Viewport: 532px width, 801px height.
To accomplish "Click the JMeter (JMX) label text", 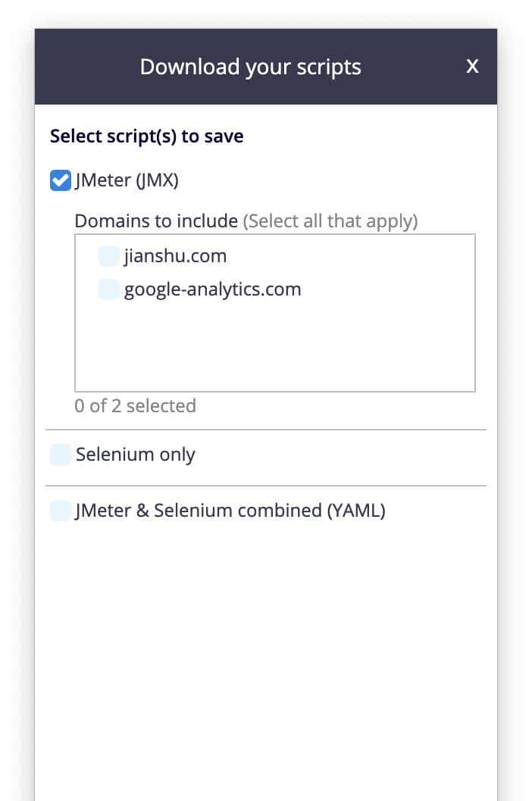I will point(127,180).
